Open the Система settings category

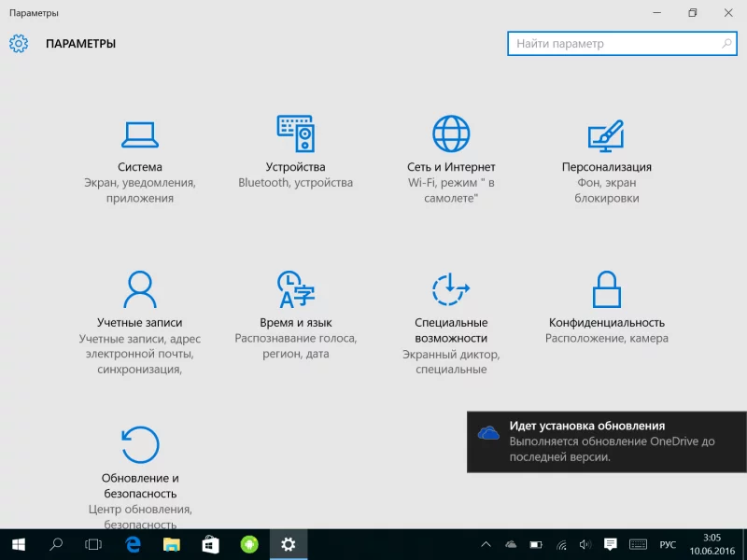point(140,136)
